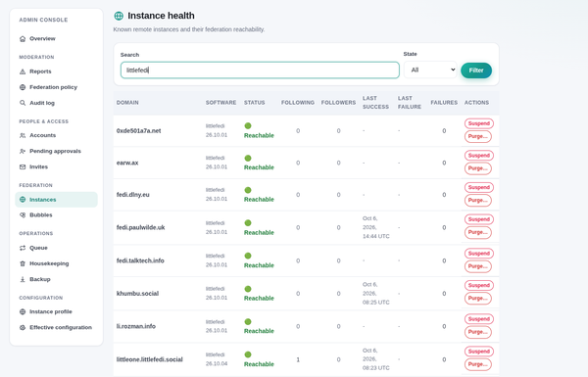The image size is (588, 377).
Task: Suspend the fedi.talktech.info instance
Action: (479, 254)
